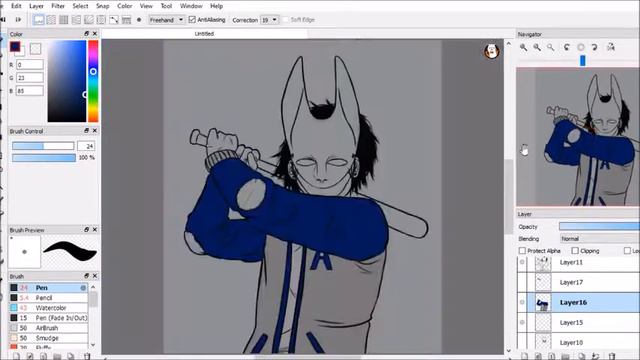Fit view with third Navigator magnifier
Screen dimensions: 640x360
(551, 47)
